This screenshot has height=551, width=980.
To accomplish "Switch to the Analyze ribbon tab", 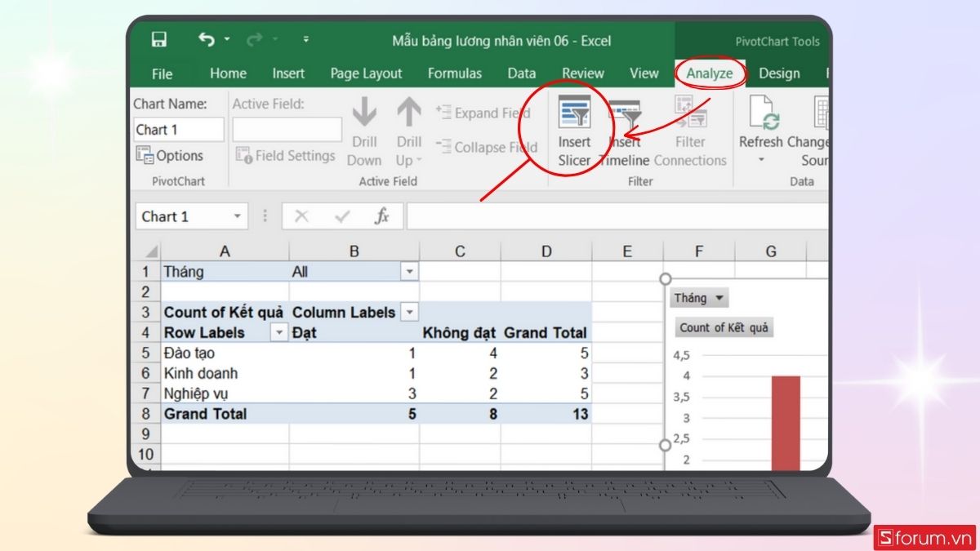I will click(709, 73).
